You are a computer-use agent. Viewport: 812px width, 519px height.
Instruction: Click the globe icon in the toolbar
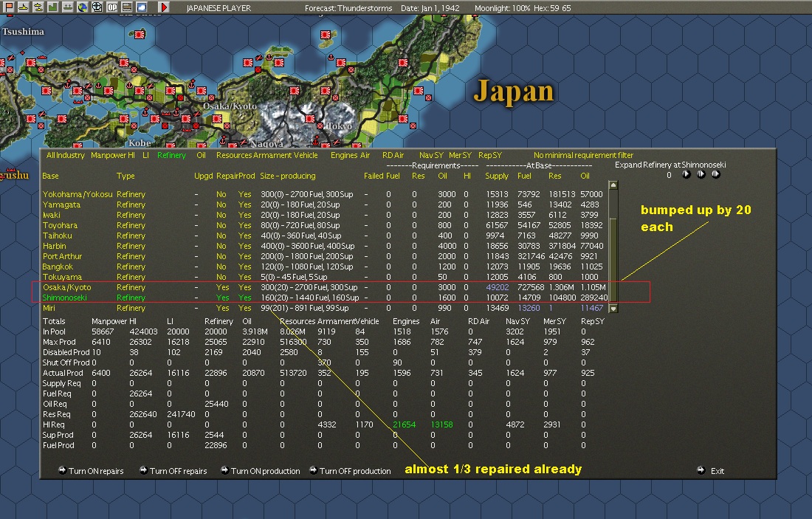(83, 7)
